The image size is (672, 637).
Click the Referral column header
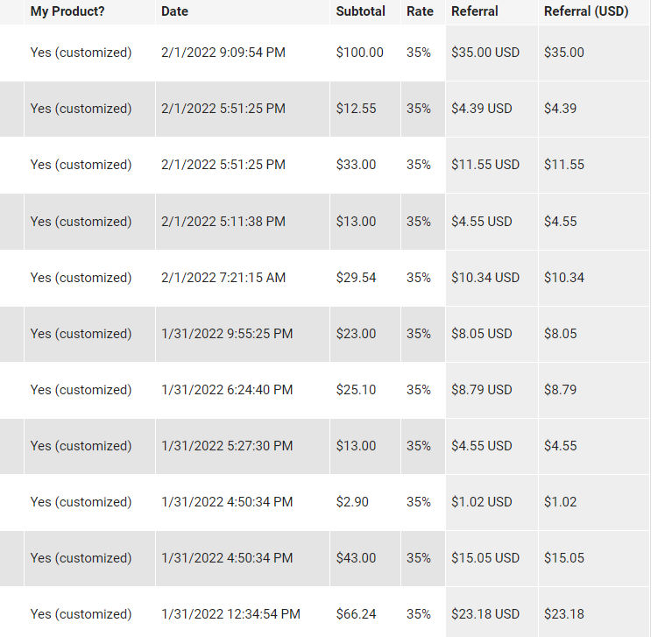[474, 11]
